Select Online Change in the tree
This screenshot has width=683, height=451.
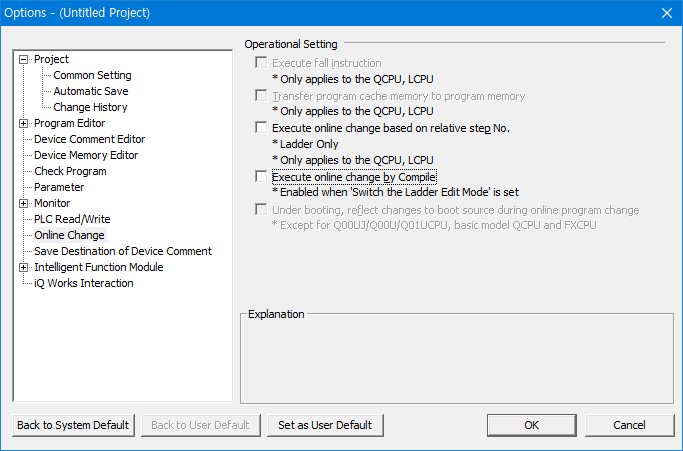click(x=70, y=235)
